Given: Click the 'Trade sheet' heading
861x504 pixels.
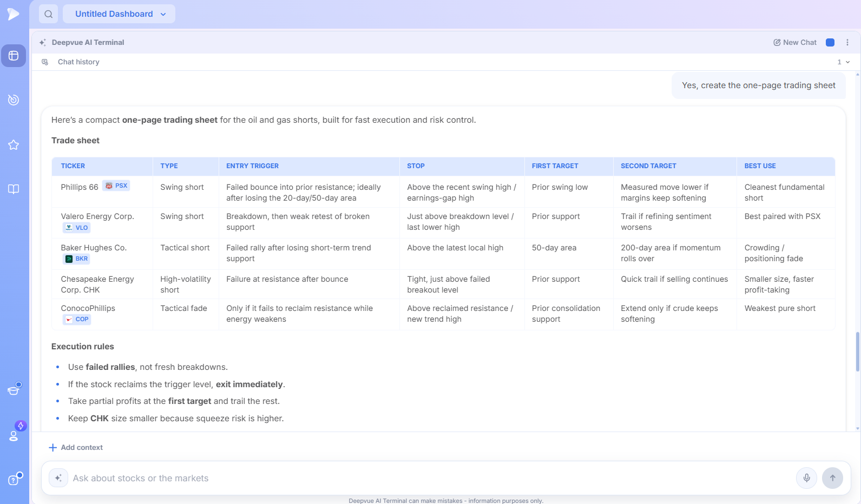Looking at the screenshot, I should 75,141.
